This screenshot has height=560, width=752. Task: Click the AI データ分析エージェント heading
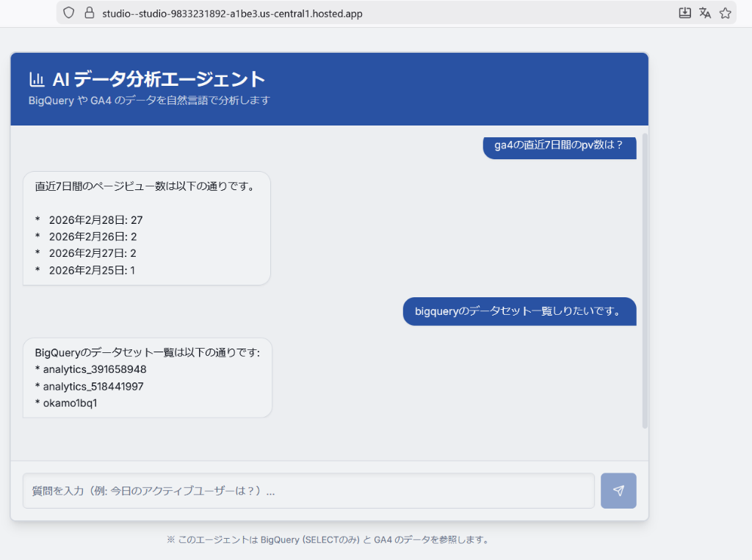(x=159, y=79)
